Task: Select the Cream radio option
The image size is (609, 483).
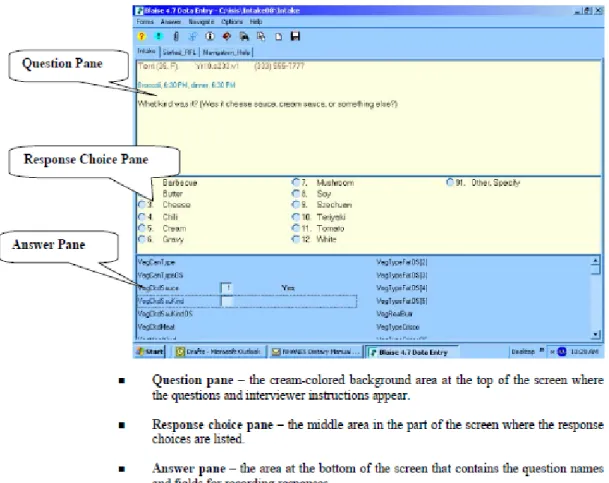Action: point(142,228)
